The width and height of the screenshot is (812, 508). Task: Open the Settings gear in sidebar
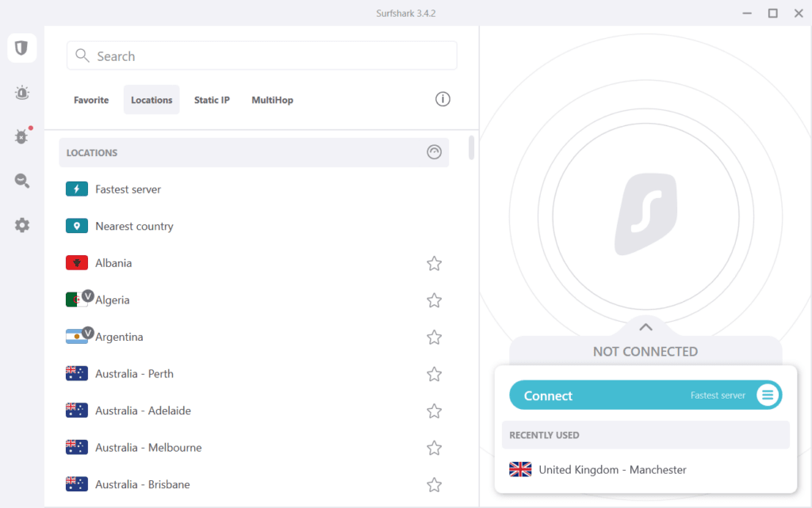(x=22, y=225)
